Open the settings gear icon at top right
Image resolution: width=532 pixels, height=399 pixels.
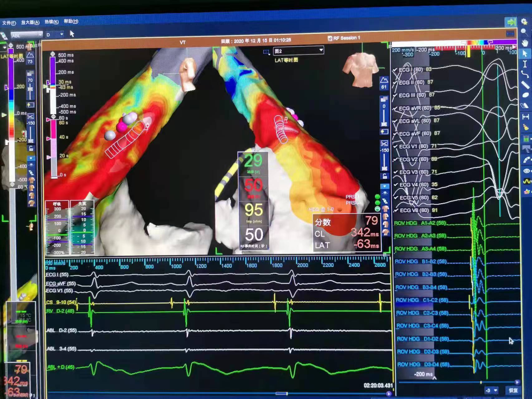[x=524, y=21]
